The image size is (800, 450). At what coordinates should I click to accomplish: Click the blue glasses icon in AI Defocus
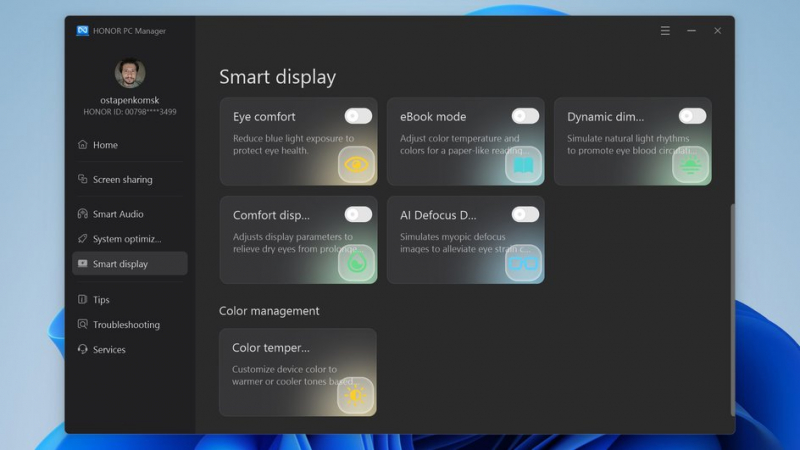(x=523, y=263)
